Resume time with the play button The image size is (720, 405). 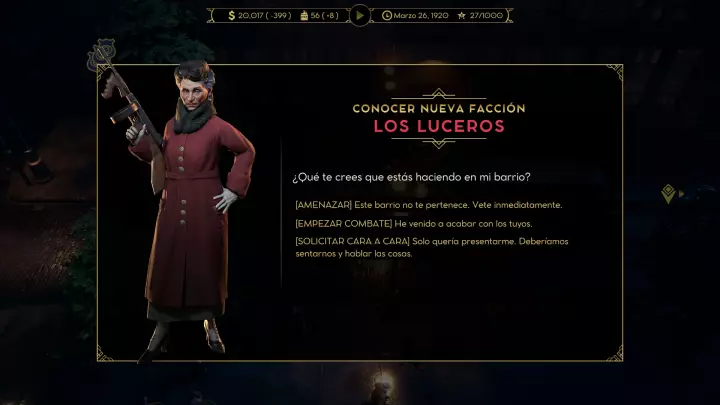360,16
